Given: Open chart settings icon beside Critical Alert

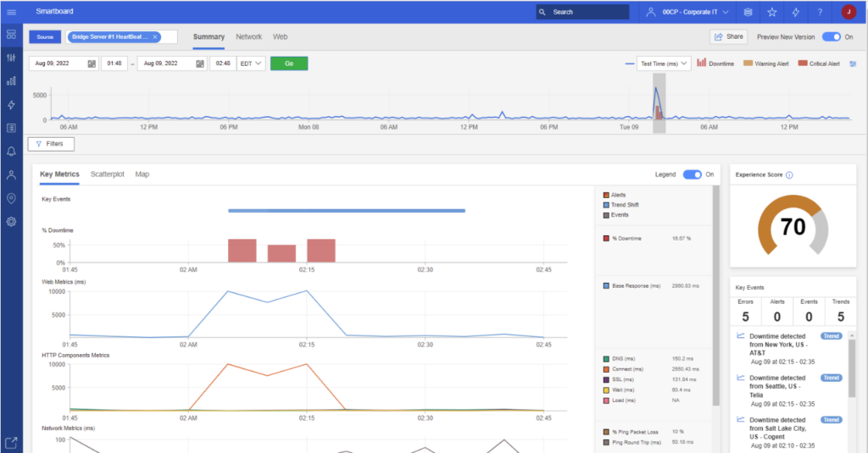Looking at the screenshot, I should [x=853, y=64].
